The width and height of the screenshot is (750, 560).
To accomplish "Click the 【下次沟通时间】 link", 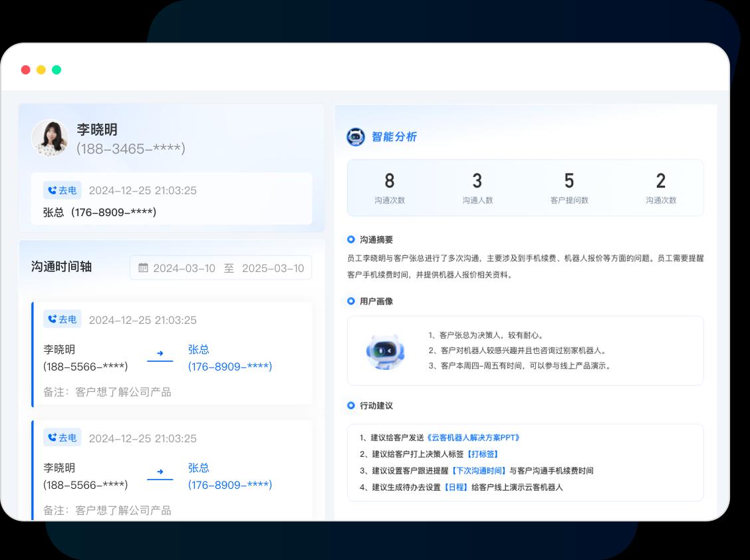I will 479,470.
